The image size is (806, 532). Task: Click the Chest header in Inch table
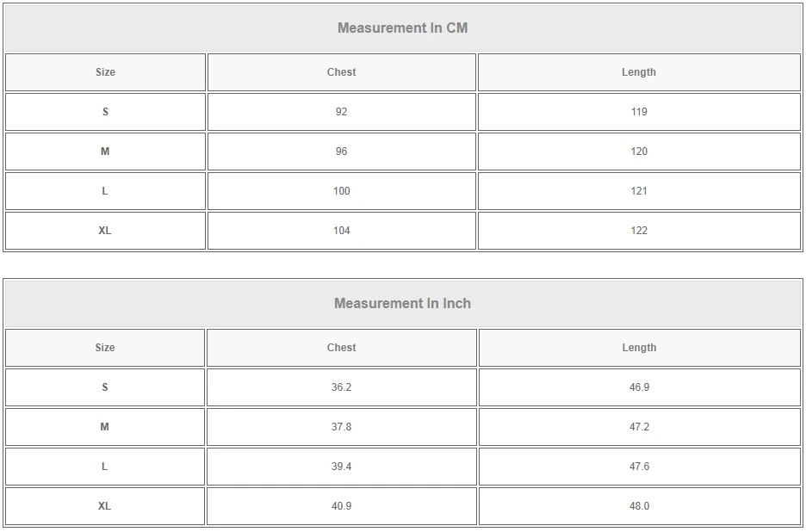pos(341,348)
